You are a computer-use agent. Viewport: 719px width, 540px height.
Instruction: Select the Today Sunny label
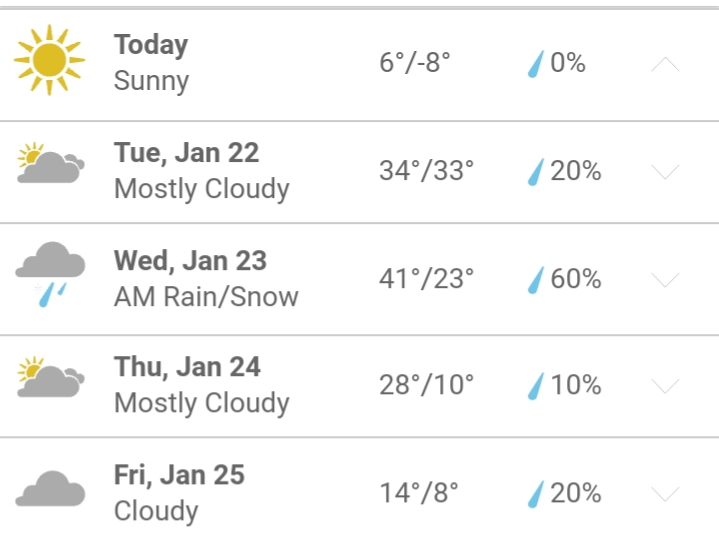[151, 62]
